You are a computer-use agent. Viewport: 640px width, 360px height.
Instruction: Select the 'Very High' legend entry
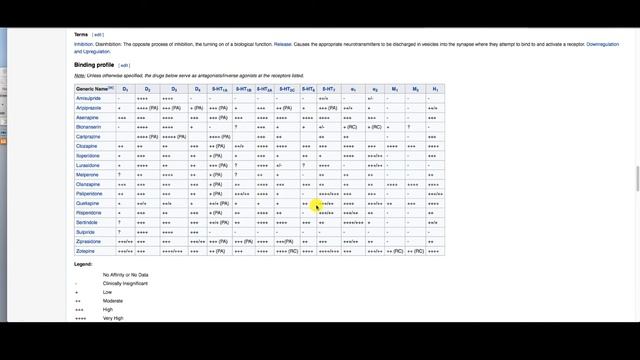click(113, 318)
